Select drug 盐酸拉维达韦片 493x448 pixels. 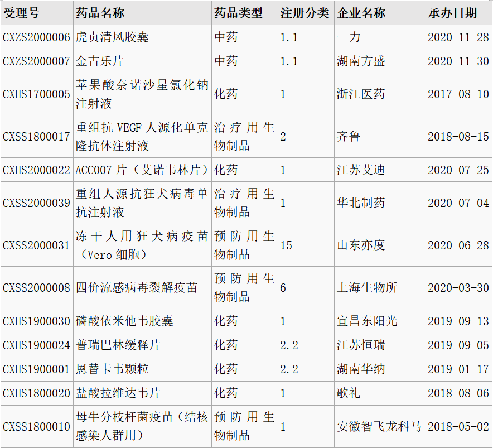(x=118, y=393)
